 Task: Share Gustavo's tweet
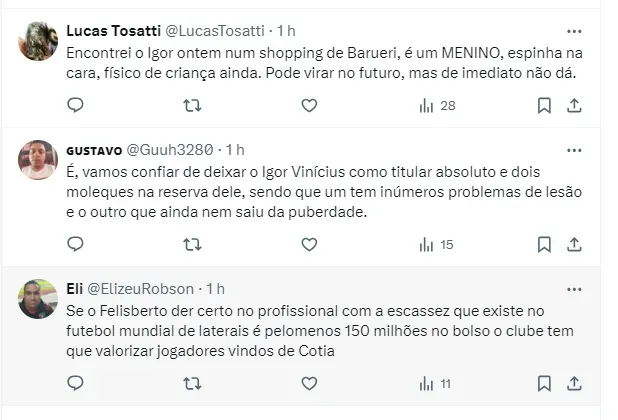click(574, 243)
